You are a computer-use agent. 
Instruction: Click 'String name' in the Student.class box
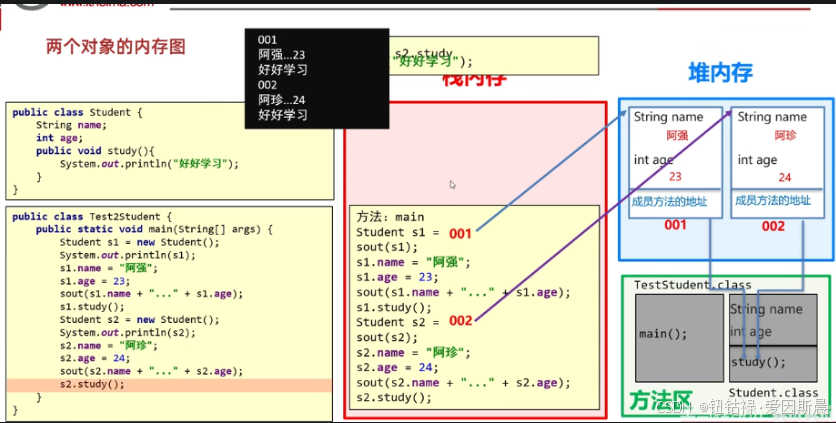(766, 309)
